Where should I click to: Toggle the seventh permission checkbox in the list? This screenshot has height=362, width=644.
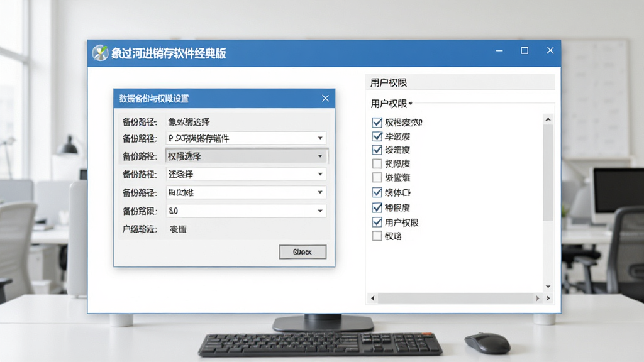pos(377,207)
